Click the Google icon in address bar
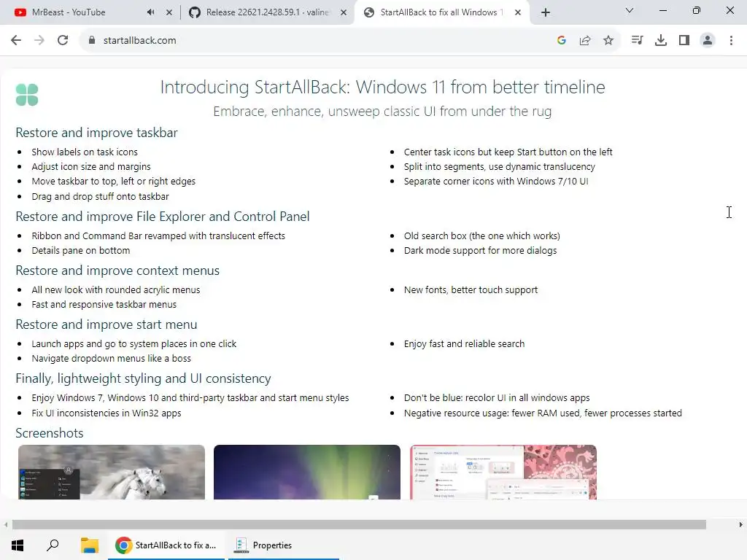Image resolution: width=747 pixels, height=560 pixels. pyautogui.click(x=561, y=41)
